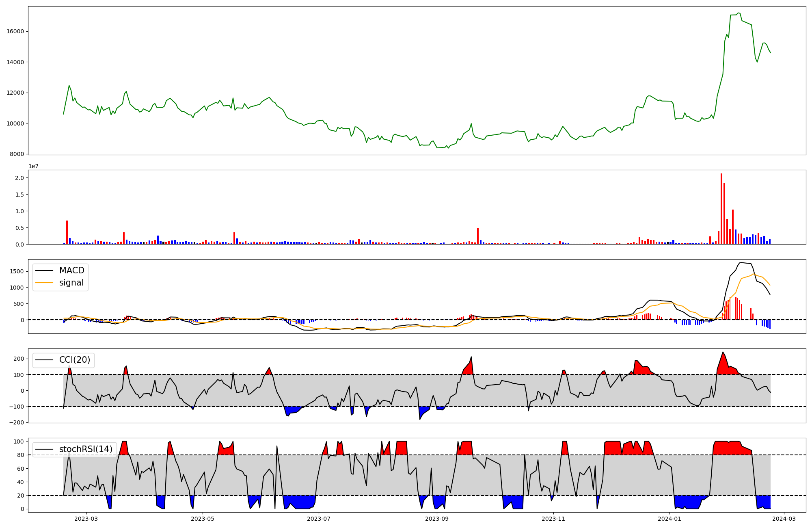Select the 2024-01 date tick label
812x528 pixels.
669,519
